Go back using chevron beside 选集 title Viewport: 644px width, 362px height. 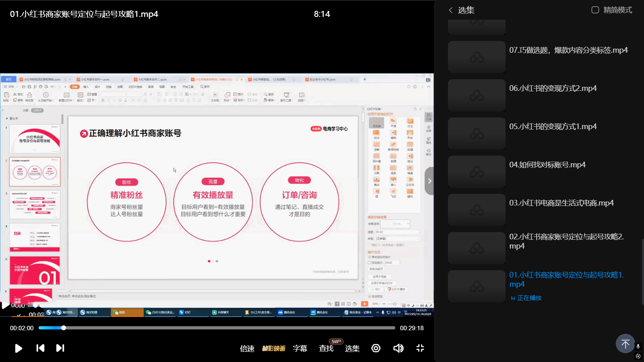tap(451, 10)
